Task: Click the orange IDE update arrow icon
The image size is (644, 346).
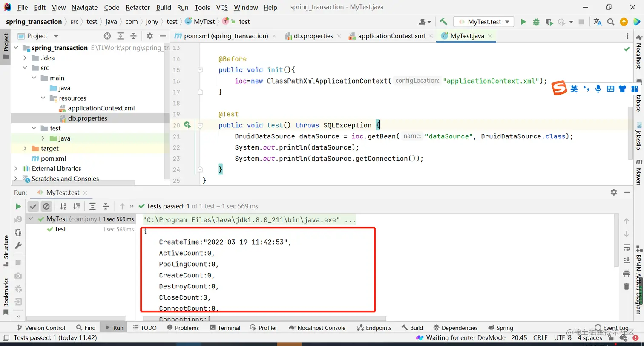Action: pyautogui.click(x=624, y=22)
